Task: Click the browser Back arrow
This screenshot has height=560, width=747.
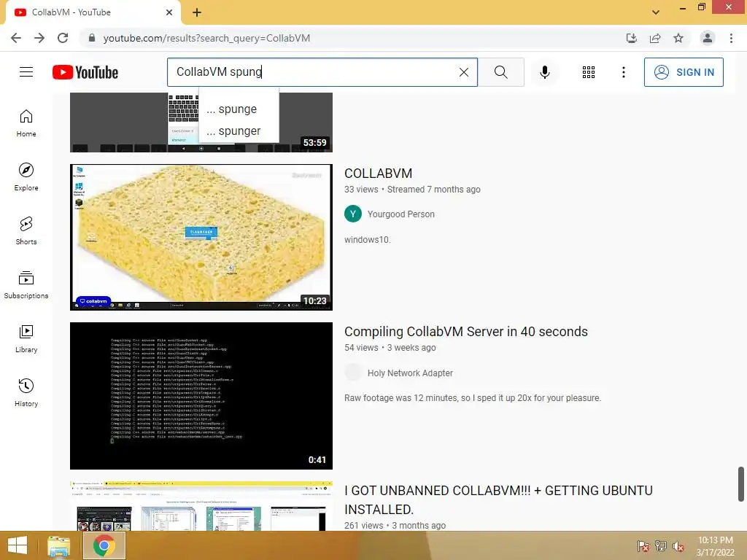Action: [16, 38]
